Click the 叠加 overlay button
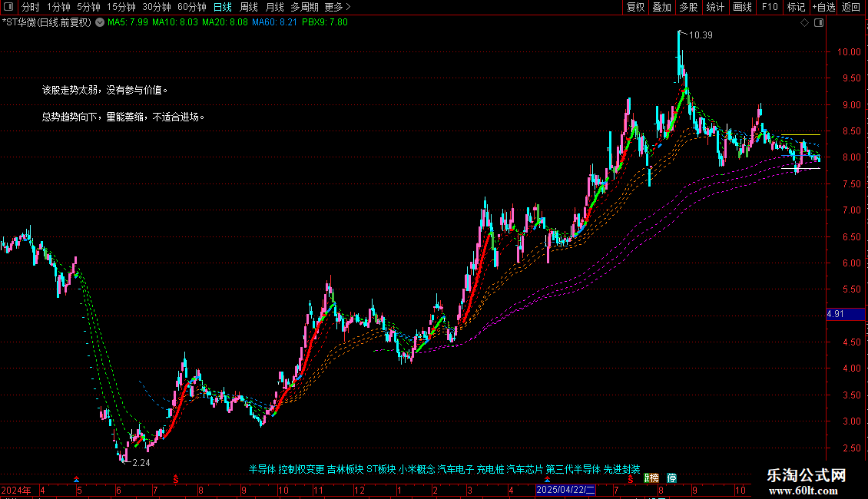 [x=661, y=7]
